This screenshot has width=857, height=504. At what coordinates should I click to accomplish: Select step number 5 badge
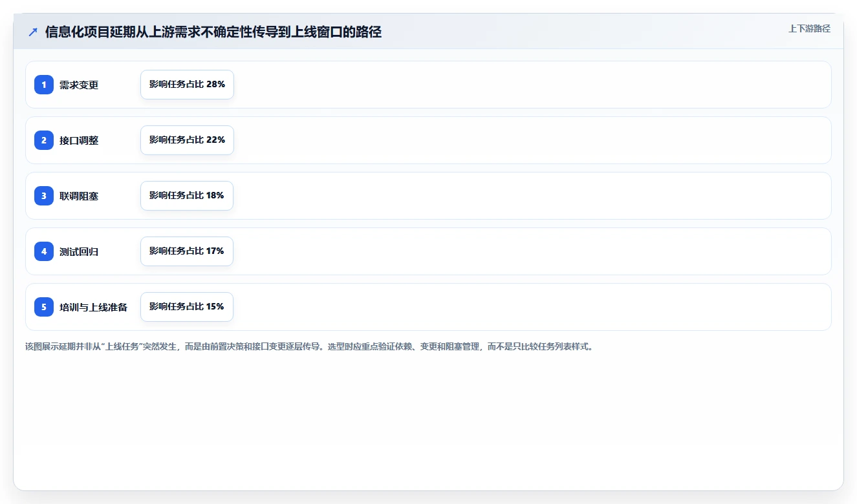pyautogui.click(x=44, y=307)
